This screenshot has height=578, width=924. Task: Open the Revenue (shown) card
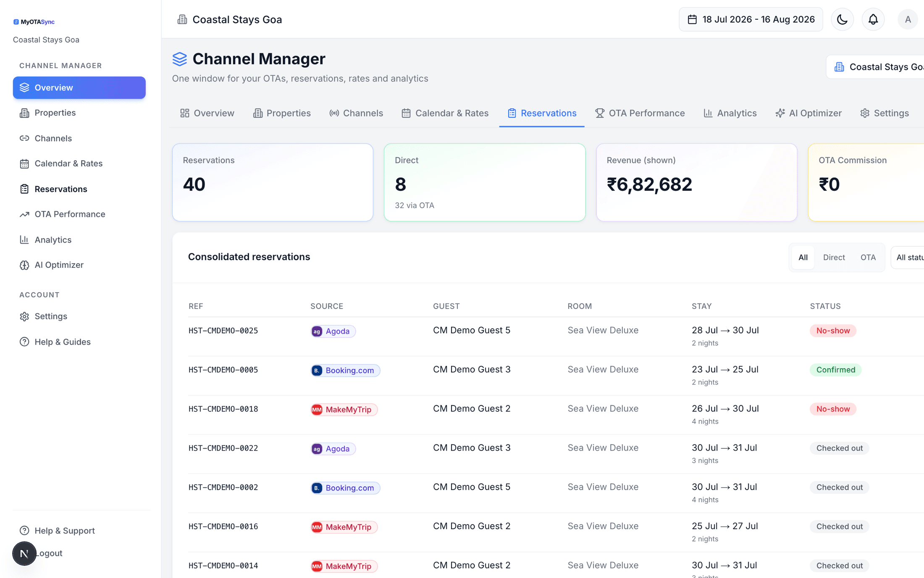point(697,182)
